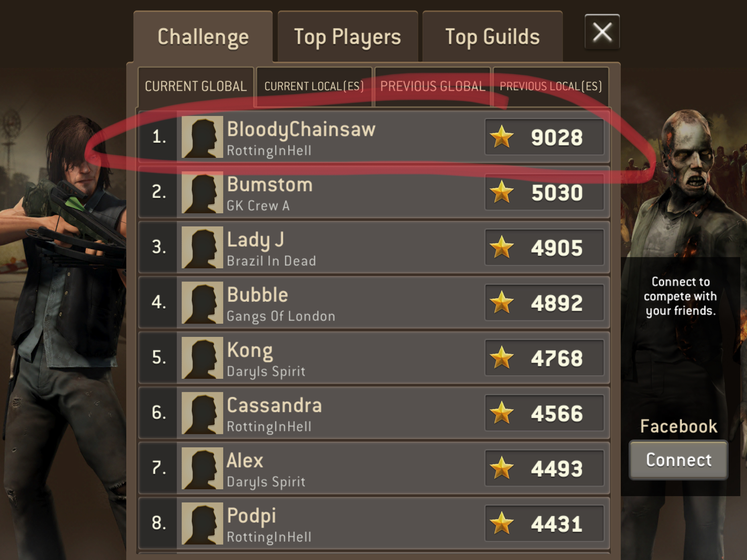Close the leaderboard with the X button
Screen dimensions: 747x560
(602, 32)
